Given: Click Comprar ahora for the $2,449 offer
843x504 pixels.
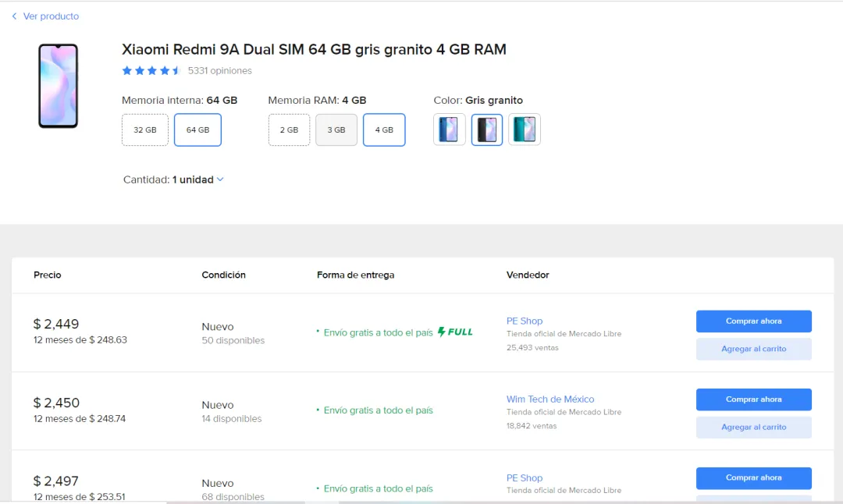Looking at the screenshot, I should [x=753, y=321].
